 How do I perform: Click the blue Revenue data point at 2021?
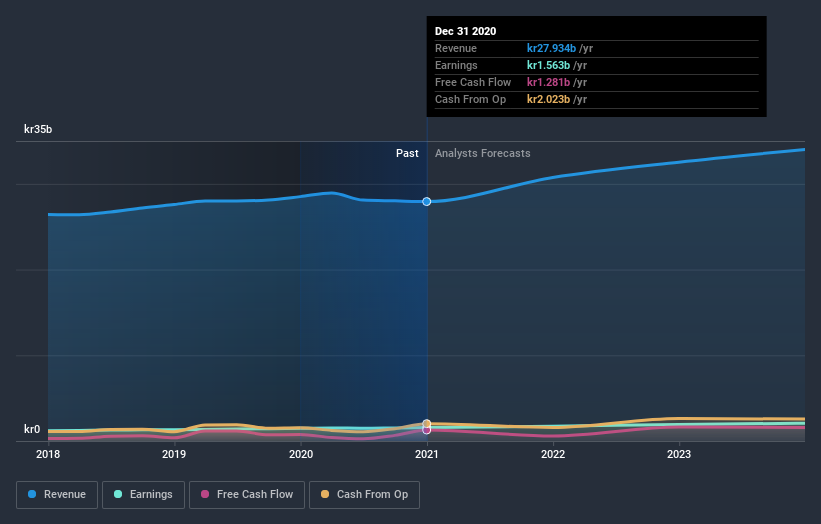pos(427,202)
